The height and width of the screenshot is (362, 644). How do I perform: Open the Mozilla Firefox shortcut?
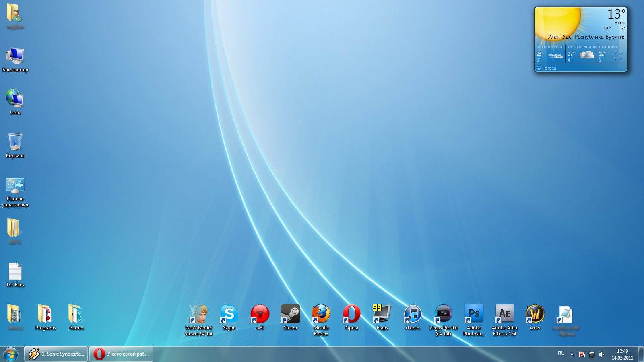[321, 315]
